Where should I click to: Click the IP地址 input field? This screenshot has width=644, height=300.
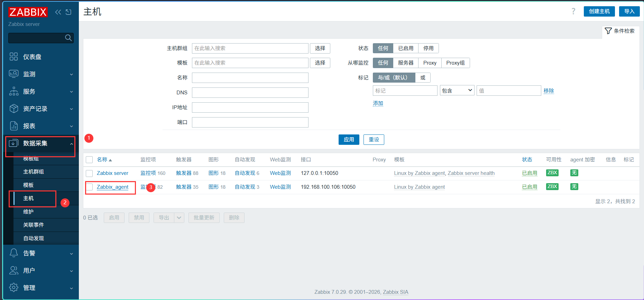250,107
